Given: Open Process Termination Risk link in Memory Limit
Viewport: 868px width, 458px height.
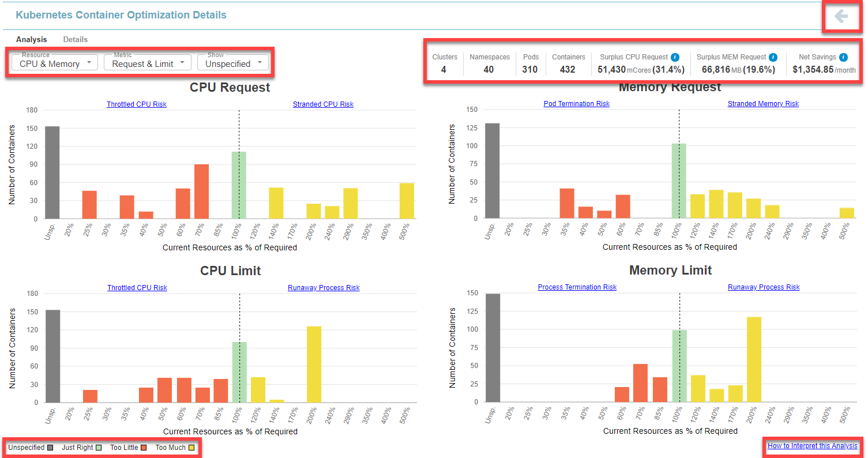Looking at the screenshot, I should point(577,287).
